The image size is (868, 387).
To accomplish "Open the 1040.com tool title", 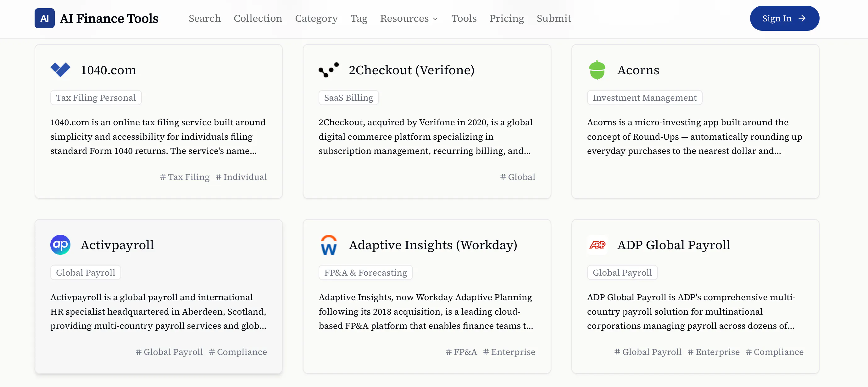I will [108, 70].
